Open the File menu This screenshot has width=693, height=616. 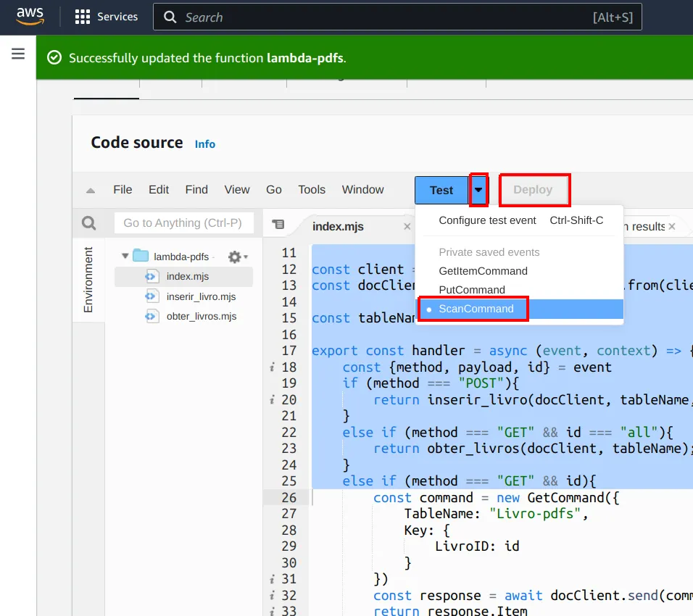[123, 190]
